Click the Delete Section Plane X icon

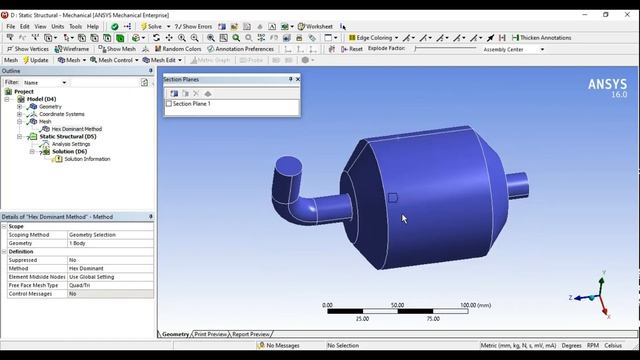pyautogui.click(x=196, y=94)
